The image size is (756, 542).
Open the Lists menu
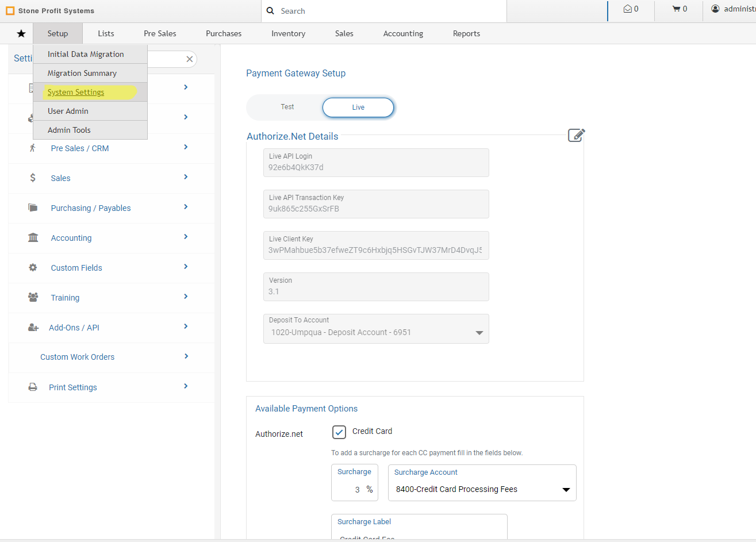[x=106, y=33]
